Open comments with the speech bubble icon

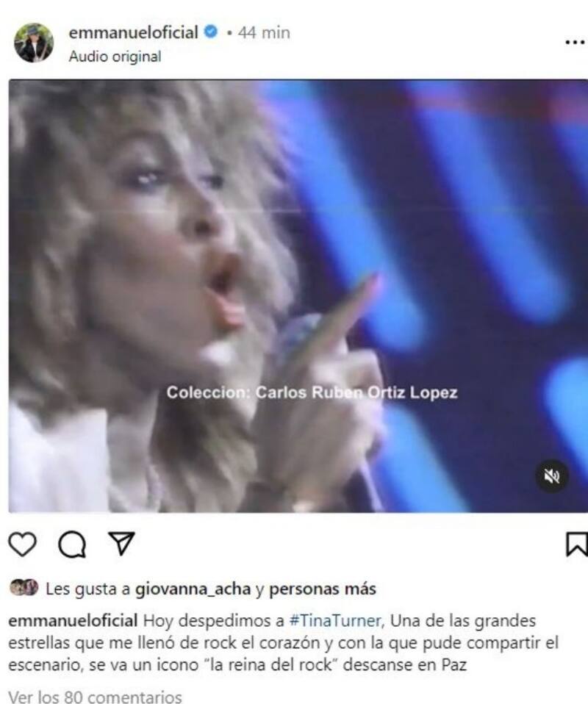click(72, 545)
